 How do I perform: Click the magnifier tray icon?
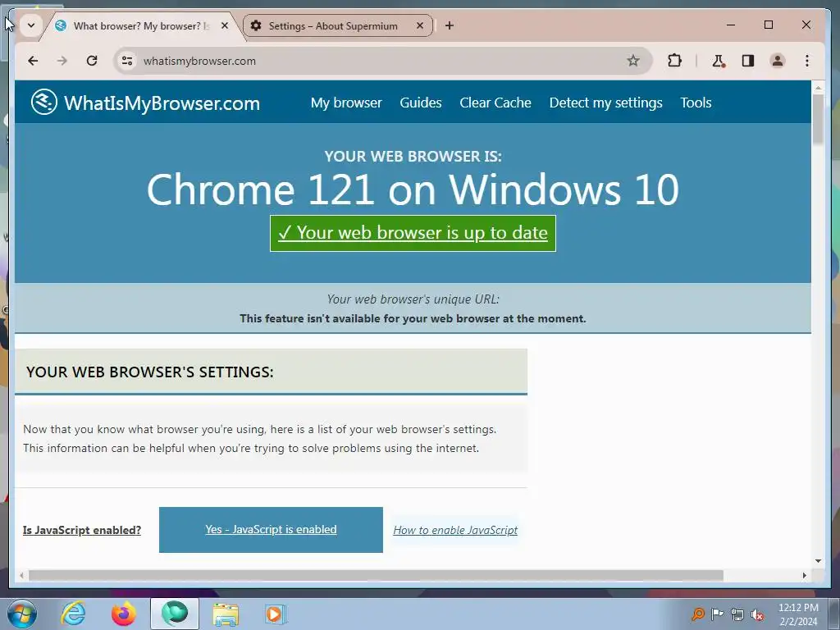click(x=697, y=614)
